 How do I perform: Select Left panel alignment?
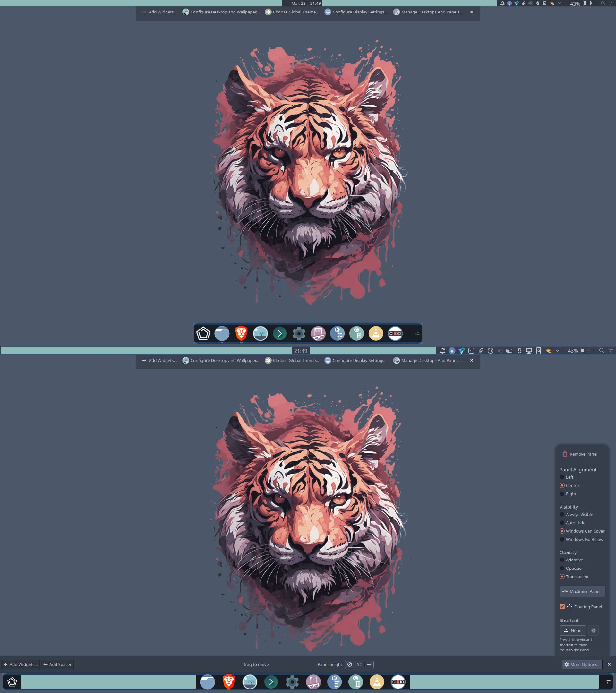[x=562, y=477]
